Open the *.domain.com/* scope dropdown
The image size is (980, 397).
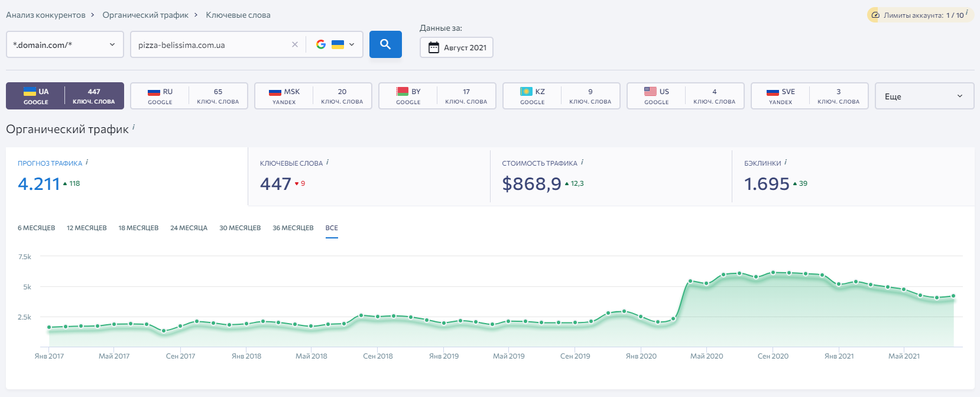(65, 44)
